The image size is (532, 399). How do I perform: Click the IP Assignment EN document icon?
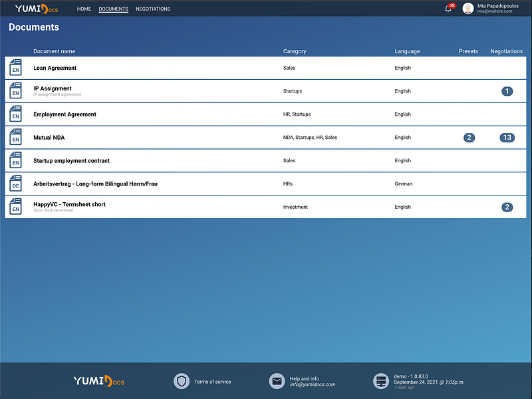[15, 90]
